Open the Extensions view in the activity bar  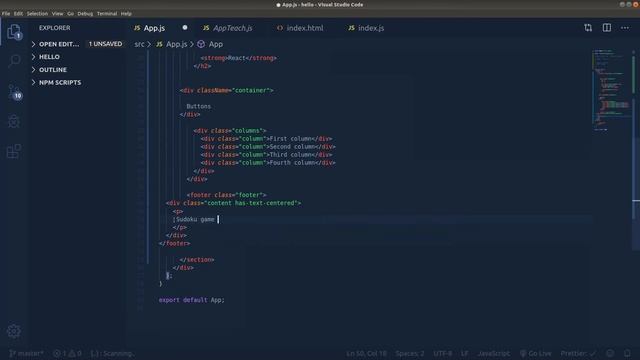click(x=14, y=151)
